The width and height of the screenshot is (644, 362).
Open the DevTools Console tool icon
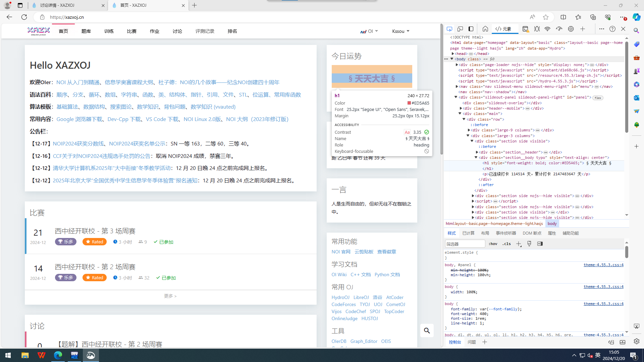[525, 29]
